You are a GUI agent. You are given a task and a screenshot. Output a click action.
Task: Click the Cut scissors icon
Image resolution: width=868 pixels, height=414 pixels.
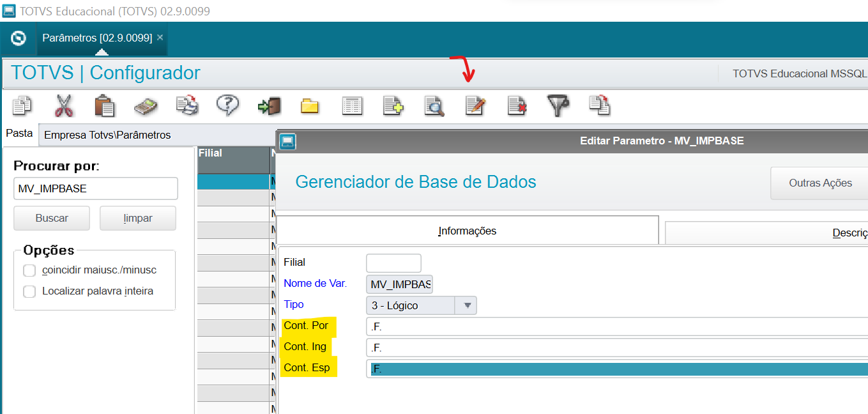pyautogui.click(x=64, y=105)
